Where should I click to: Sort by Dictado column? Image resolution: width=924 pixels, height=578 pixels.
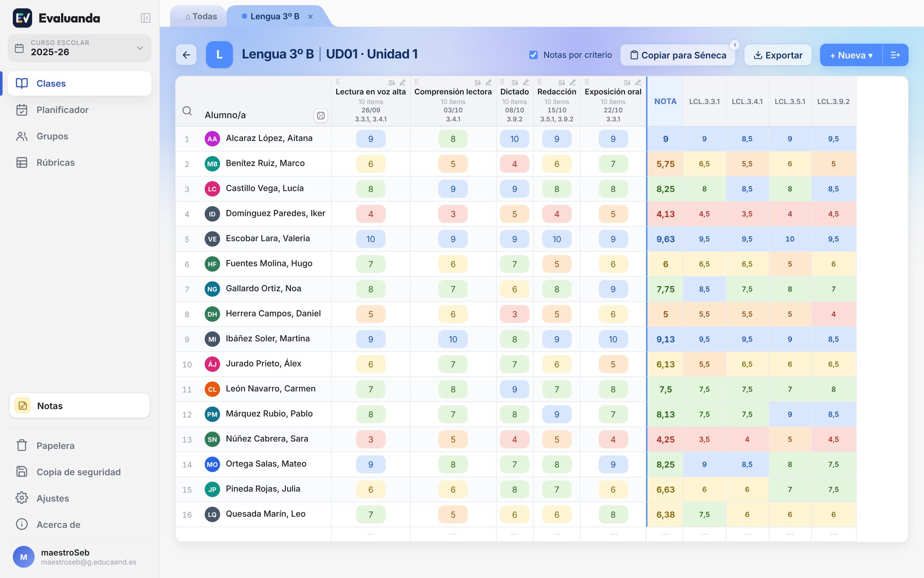515,82
